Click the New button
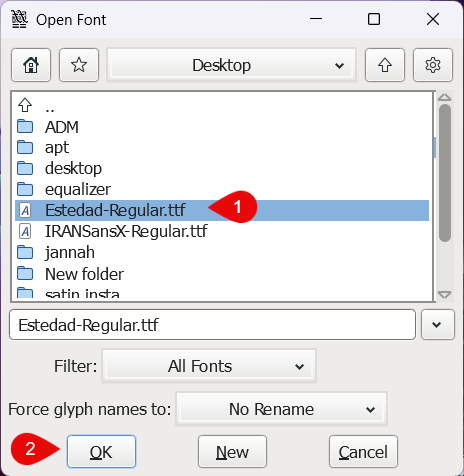Image resolution: width=464 pixels, height=476 pixels. pos(232,452)
